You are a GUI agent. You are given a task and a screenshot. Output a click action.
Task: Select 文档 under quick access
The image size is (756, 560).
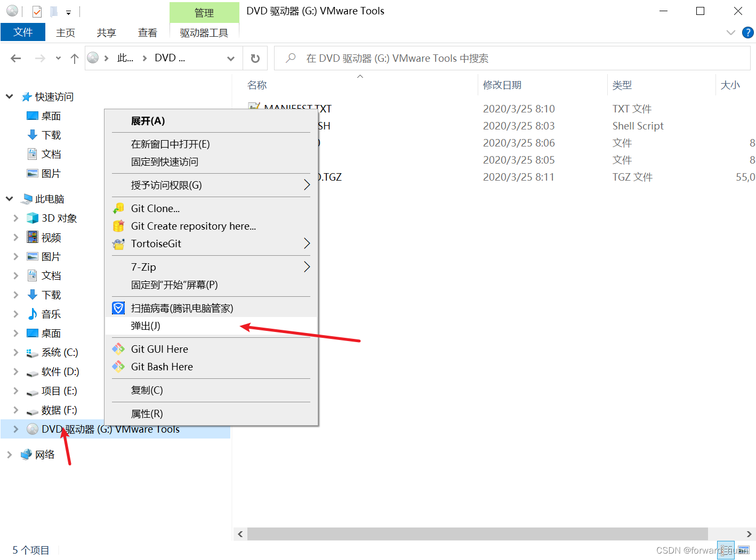click(x=51, y=154)
